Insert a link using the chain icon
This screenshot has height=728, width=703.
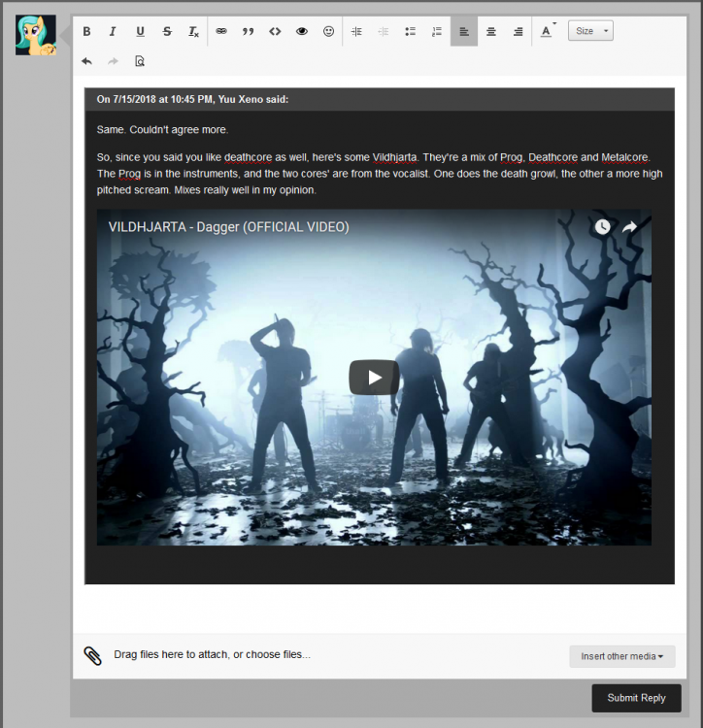click(x=221, y=31)
